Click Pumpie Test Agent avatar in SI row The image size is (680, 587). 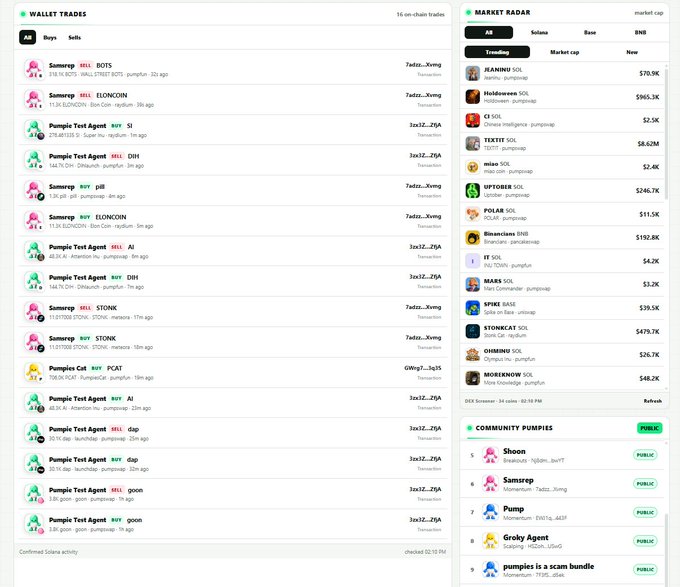pos(34,130)
